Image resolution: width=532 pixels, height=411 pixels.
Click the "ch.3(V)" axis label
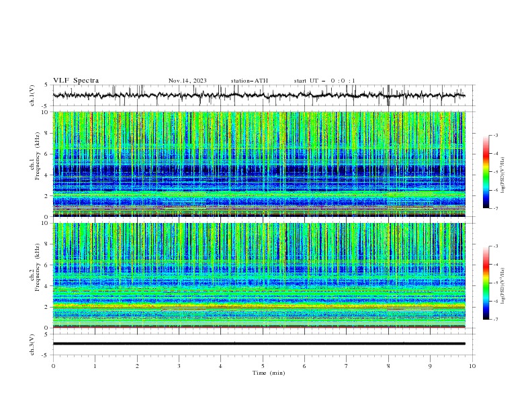click(32, 345)
